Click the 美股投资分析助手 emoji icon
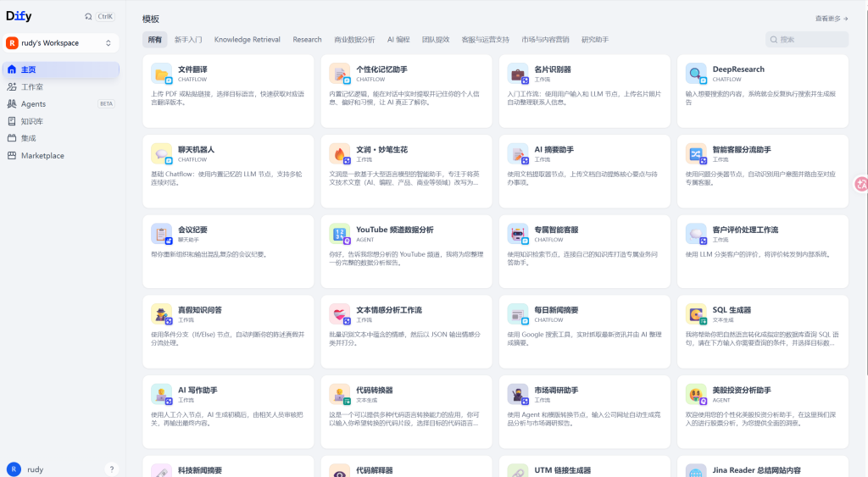The height and width of the screenshot is (477, 868). click(697, 395)
